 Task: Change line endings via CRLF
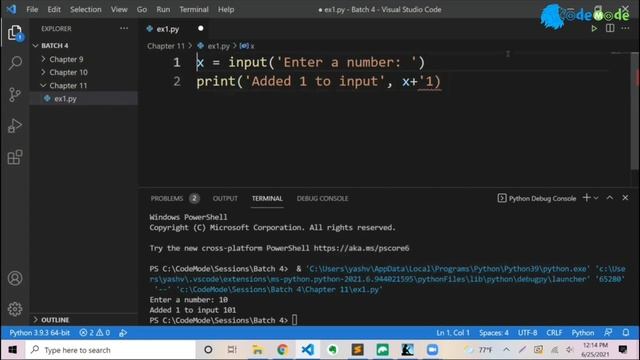[554, 333]
